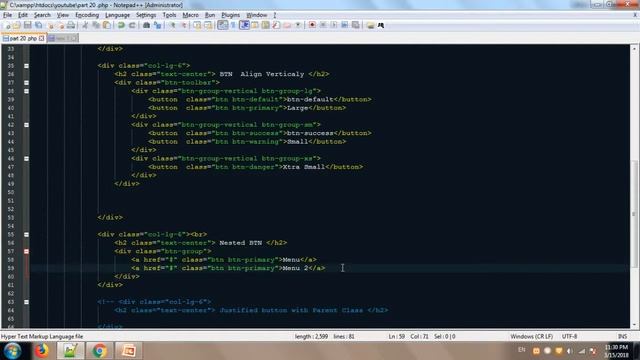Image resolution: width=640 pixels, height=360 pixels.
Task: Open Chrome from the taskbar
Action: tap(99, 351)
